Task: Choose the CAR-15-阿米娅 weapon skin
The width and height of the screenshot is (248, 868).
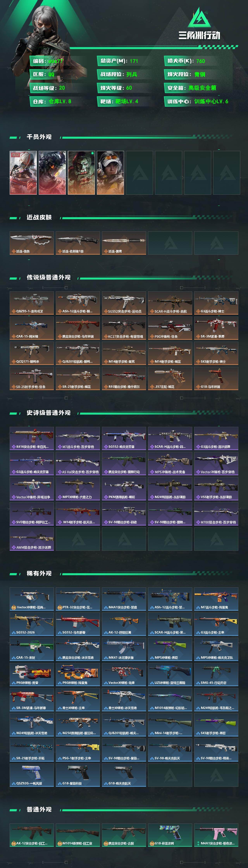Action: click(x=32, y=328)
